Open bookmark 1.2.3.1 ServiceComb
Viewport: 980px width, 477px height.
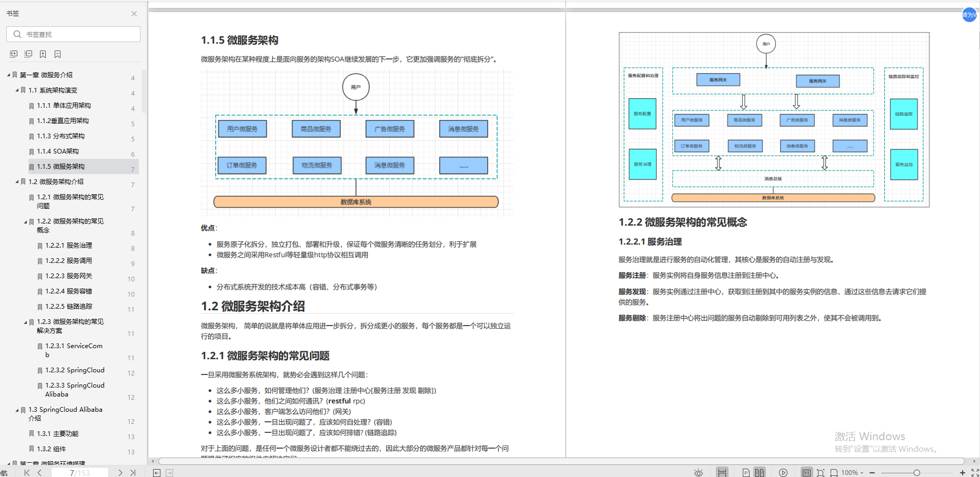74,350
